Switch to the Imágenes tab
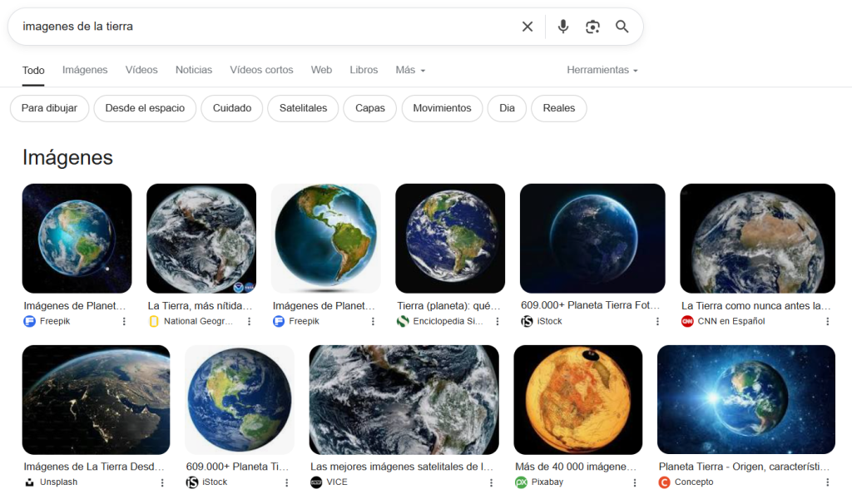This screenshot has height=504, width=852. [85, 70]
